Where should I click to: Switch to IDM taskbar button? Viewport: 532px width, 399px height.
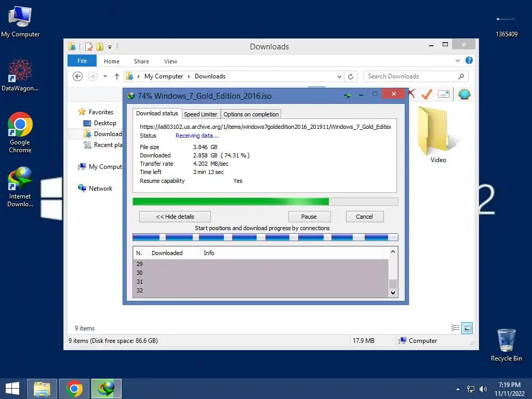point(107,389)
